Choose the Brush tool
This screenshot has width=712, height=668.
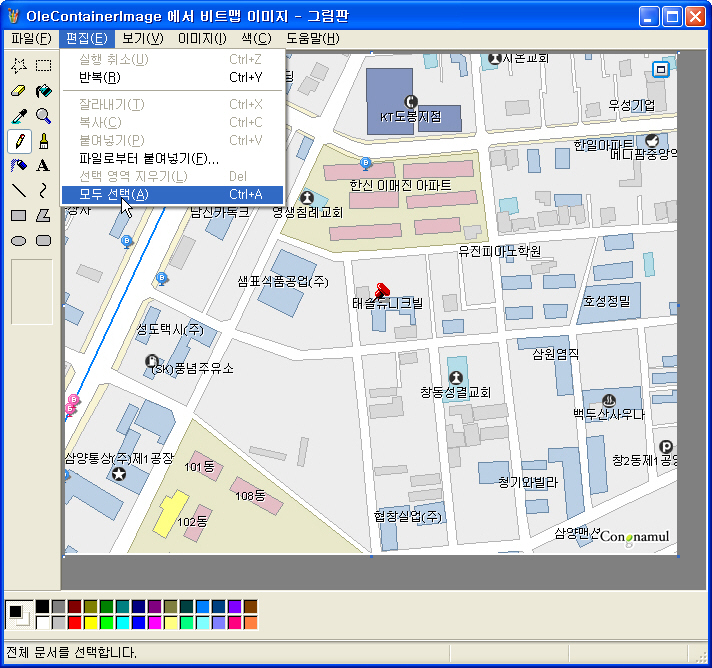pos(44,141)
